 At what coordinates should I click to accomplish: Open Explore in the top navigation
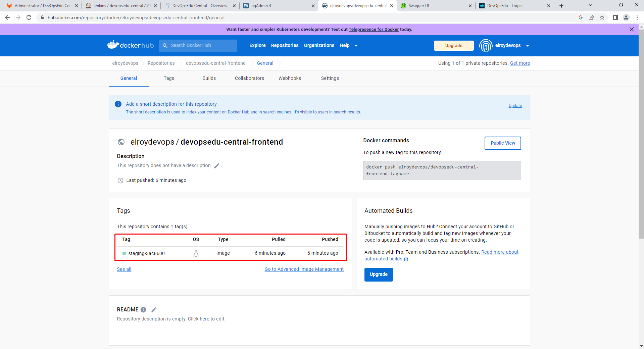pyautogui.click(x=257, y=46)
